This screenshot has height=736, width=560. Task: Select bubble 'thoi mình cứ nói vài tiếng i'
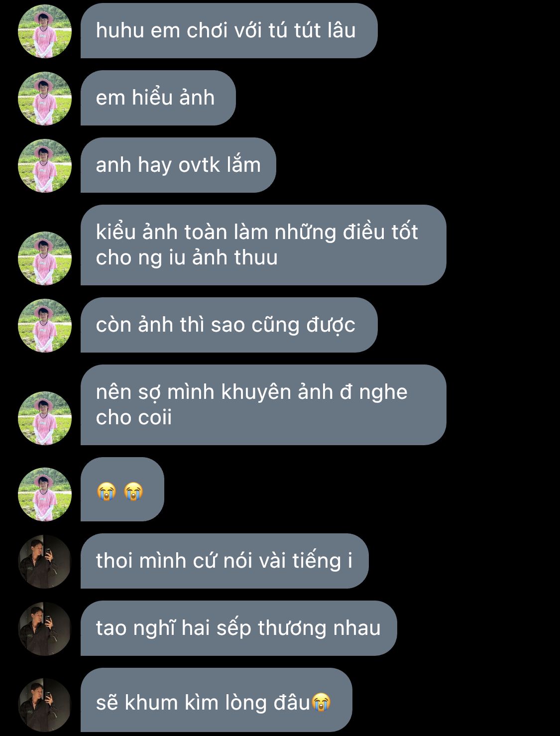click(x=224, y=561)
